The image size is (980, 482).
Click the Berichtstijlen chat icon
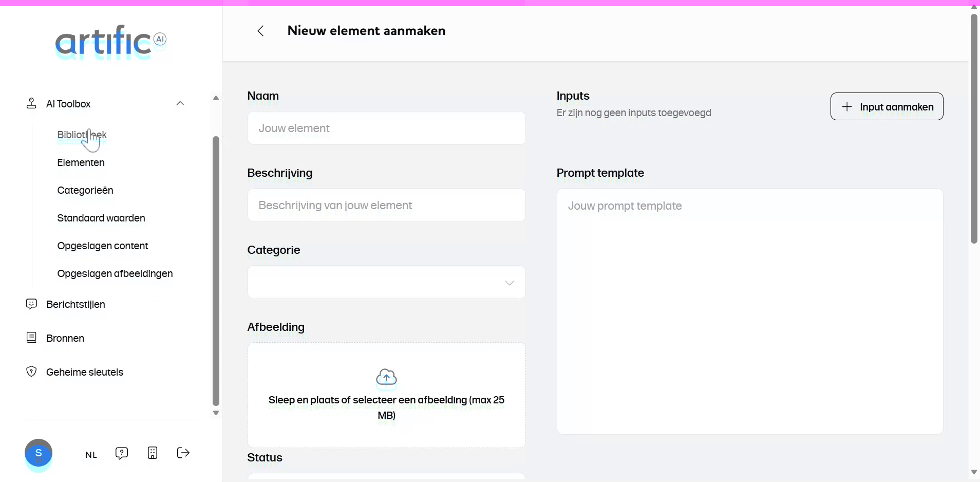[31, 304]
